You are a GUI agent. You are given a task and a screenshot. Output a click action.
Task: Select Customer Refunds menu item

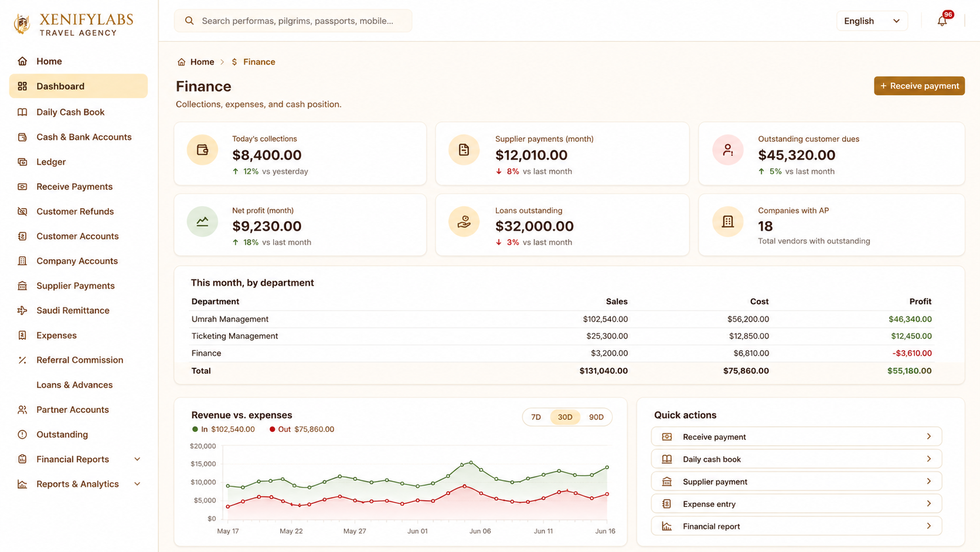79,211
